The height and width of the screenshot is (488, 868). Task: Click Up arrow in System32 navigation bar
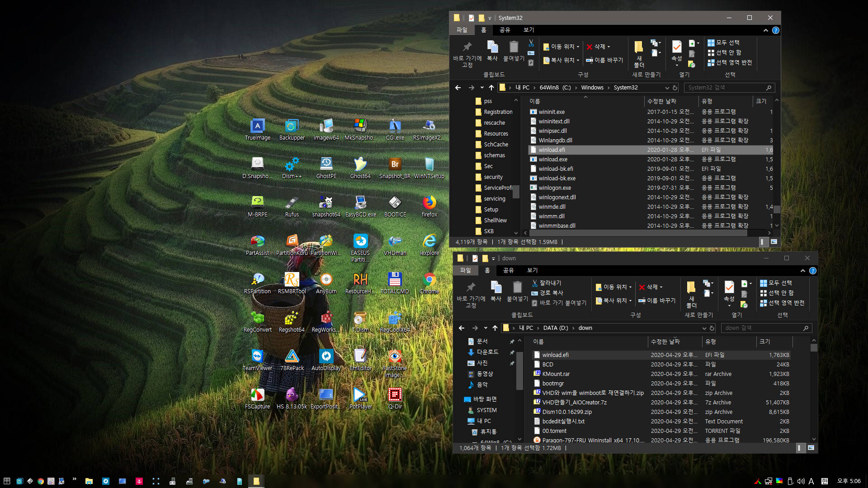(491, 88)
